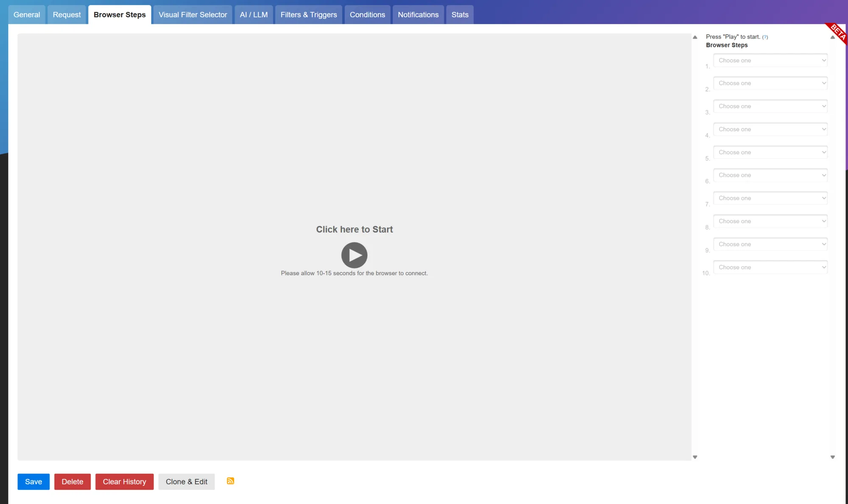This screenshot has width=848, height=504.
Task: Open the Visual Filter Selector tab
Action: (x=193, y=14)
